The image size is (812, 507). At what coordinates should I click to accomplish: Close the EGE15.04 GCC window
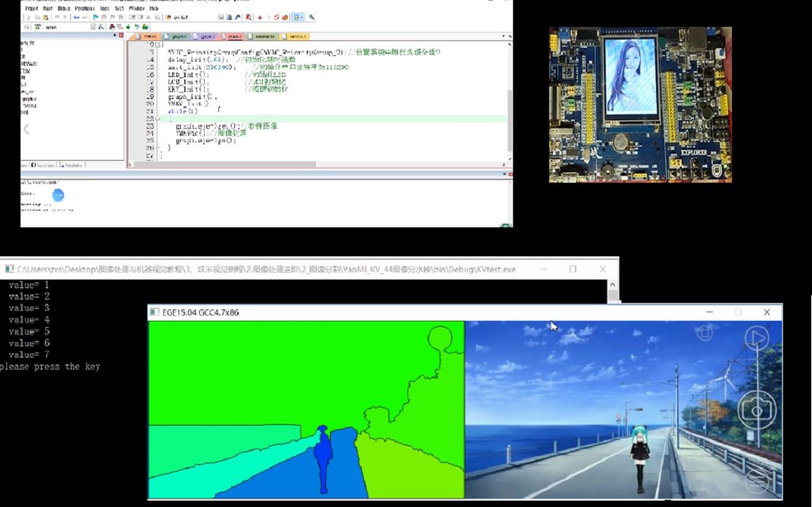(x=767, y=312)
